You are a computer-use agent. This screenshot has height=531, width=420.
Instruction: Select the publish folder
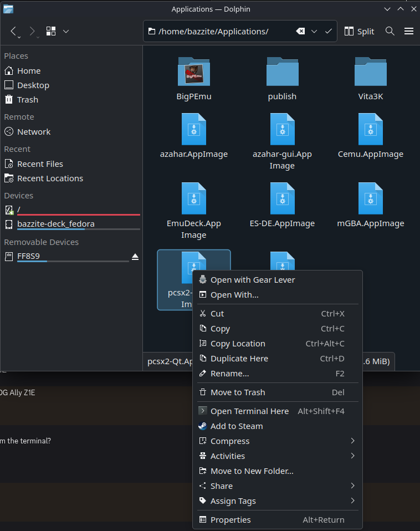coord(282,79)
